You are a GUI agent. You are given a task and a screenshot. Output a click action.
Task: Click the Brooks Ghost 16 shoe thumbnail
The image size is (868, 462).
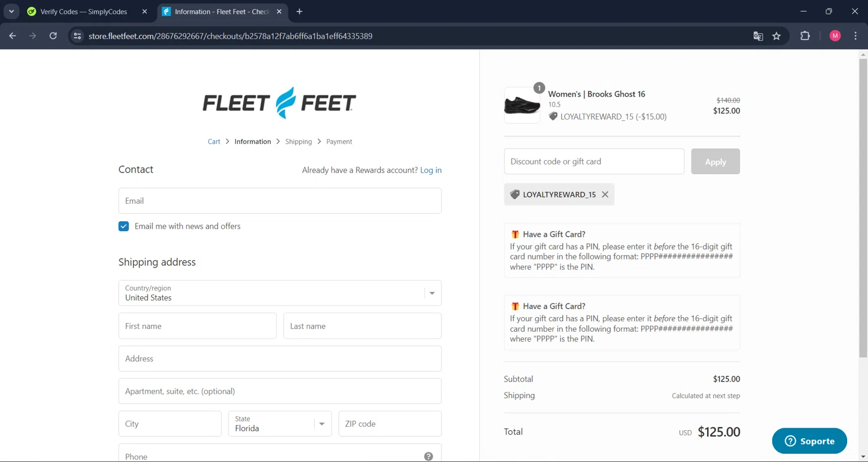point(522,105)
